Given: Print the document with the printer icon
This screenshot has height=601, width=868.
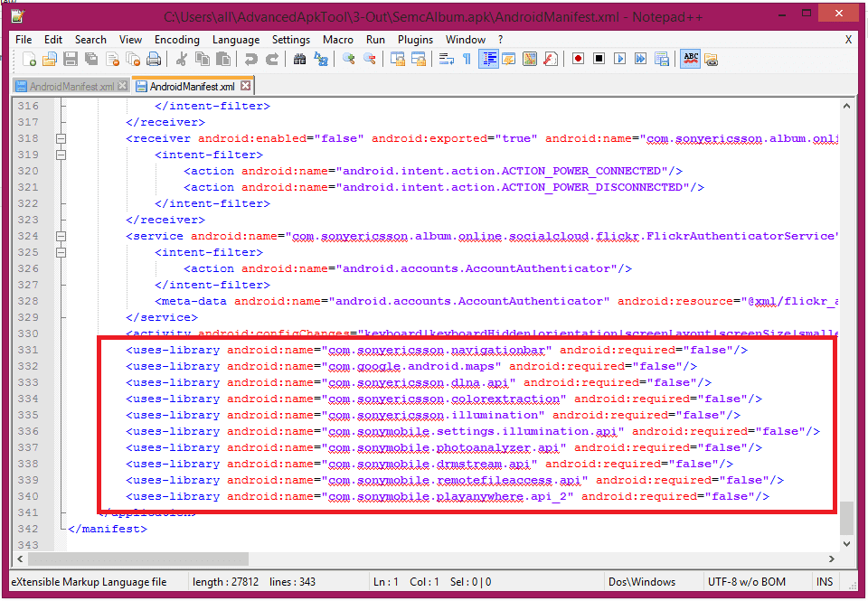Looking at the screenshot, I should [154, 59].
